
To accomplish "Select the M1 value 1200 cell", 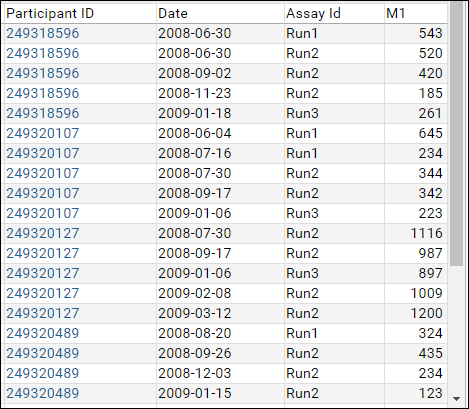I will [416, 313].
